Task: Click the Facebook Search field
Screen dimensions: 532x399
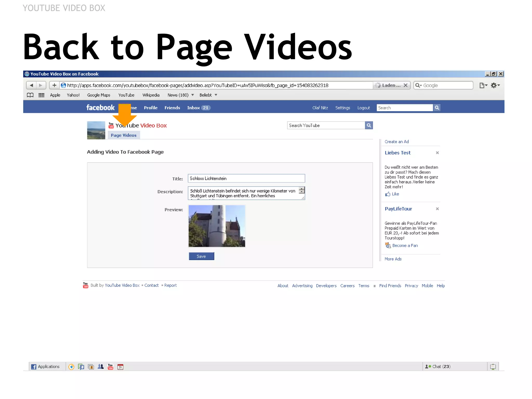Action: pyautogui.click(x=405, y=108)
